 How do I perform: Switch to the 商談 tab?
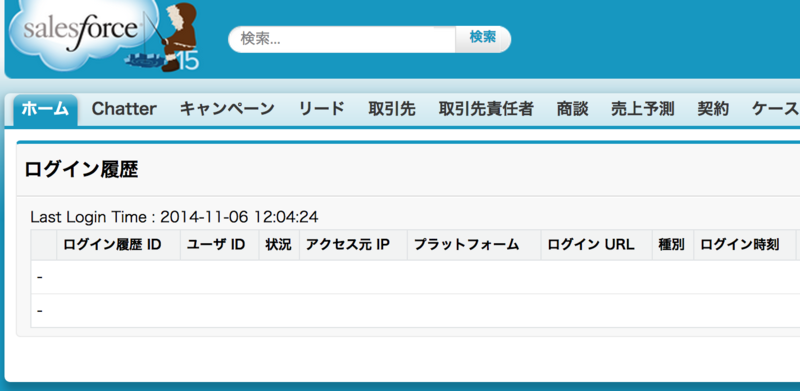(572, 109)
